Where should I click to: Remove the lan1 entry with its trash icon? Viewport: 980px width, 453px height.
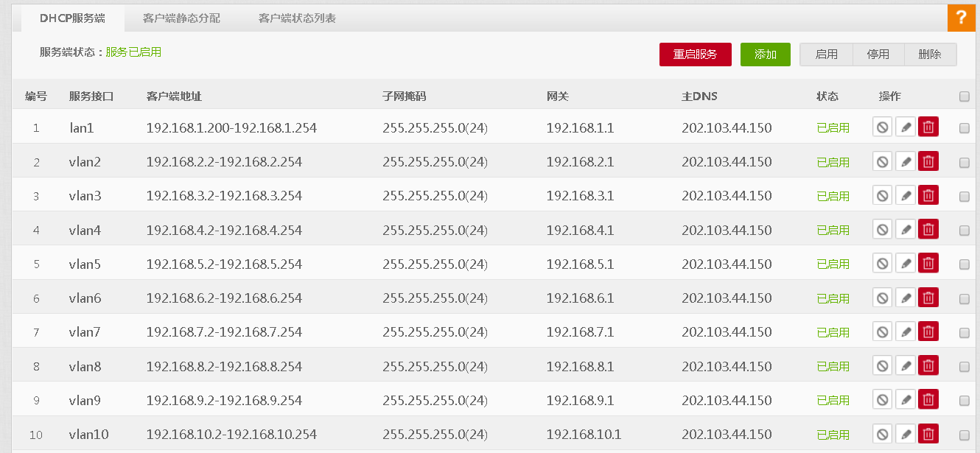(928, 127)
